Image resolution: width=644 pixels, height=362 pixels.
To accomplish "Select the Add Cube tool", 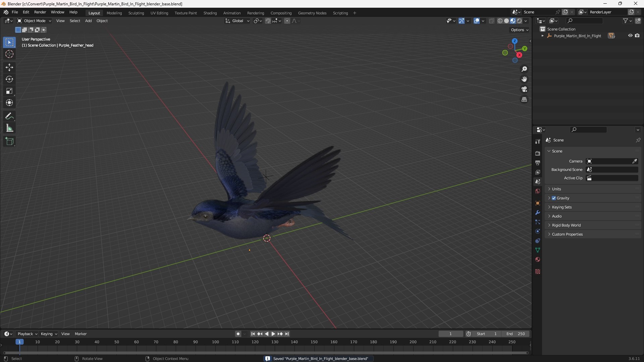I will (9, 141).
